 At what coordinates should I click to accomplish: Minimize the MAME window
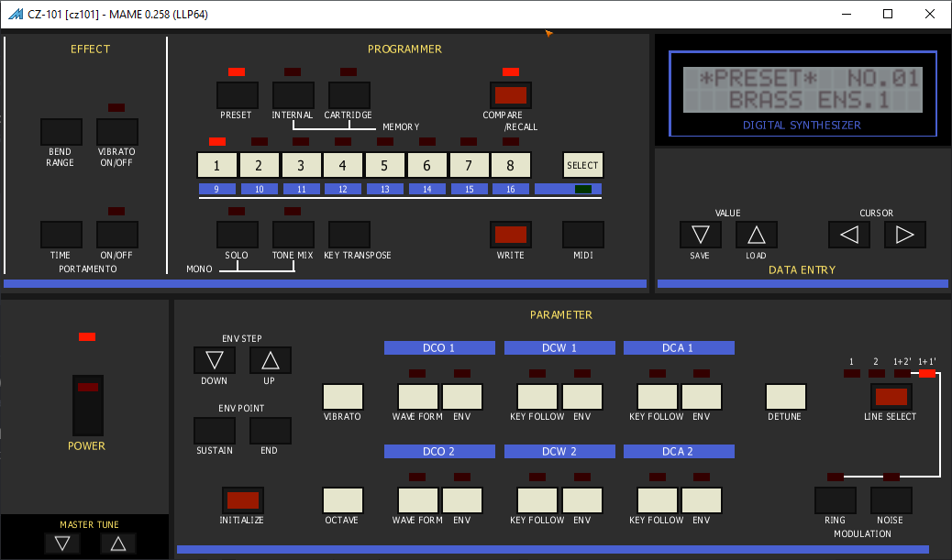point(847,14)
